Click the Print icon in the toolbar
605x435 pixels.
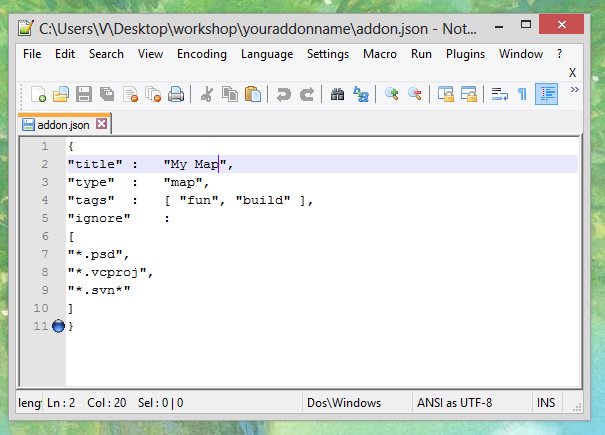176,95
